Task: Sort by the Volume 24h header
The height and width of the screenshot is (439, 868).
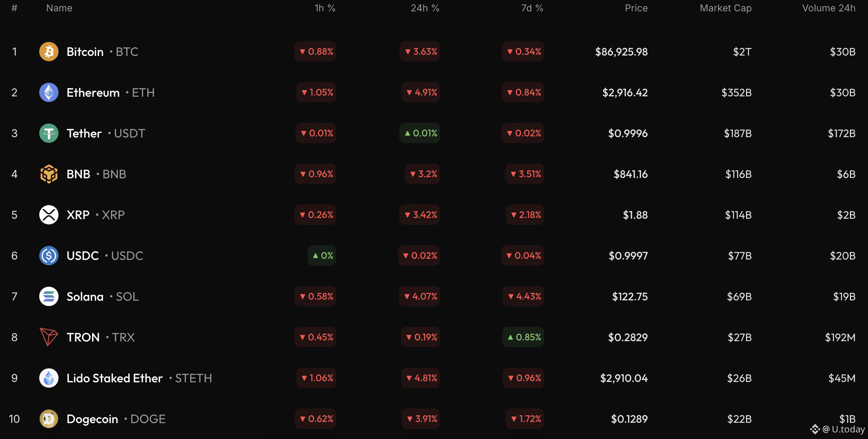Action: coord(829,8)
